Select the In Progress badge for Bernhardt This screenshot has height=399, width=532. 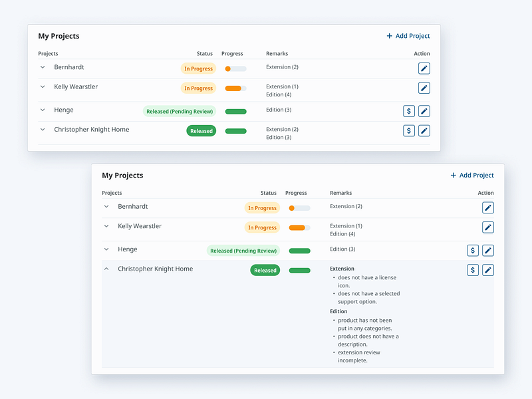point(198,68)
